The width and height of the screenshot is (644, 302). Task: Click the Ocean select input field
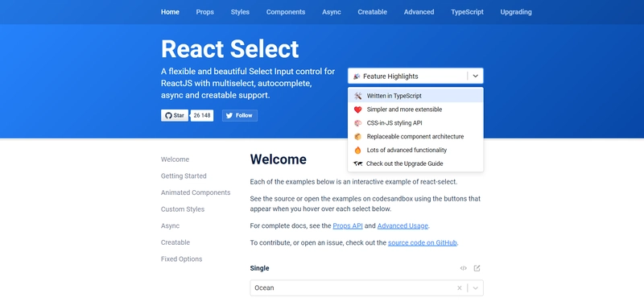[366, 288]
